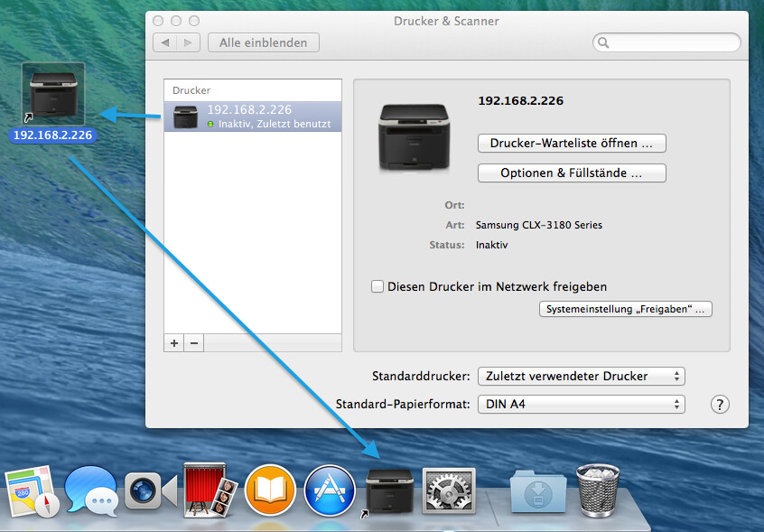This screenshot has width=764, height=532.
Task: Open the Standarddrucker dropdown
Action: click(x=581, y=376)
